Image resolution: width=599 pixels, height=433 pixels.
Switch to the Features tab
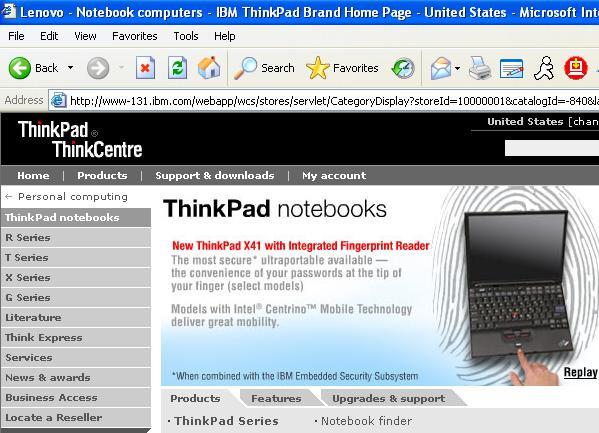tap(276, 398)
